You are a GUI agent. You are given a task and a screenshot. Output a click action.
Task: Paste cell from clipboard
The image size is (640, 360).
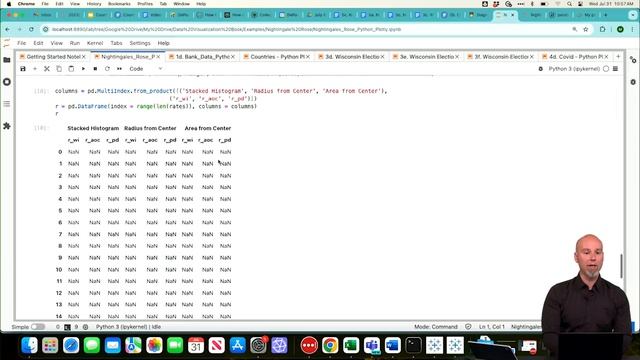pyautogui.click(x=71, y=69)
